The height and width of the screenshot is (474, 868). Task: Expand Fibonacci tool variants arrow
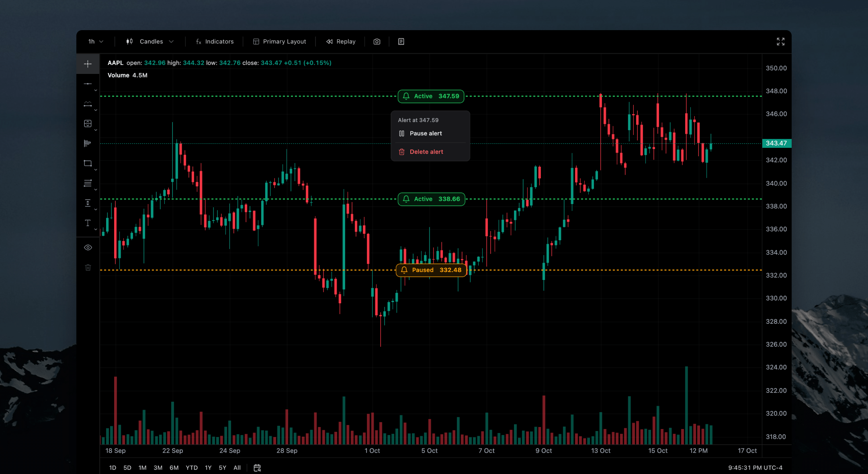click(96, 190)
